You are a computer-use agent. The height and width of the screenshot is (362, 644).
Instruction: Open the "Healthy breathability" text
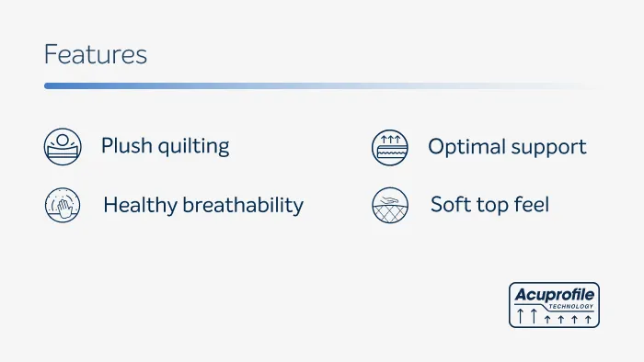tap(203, 205)
